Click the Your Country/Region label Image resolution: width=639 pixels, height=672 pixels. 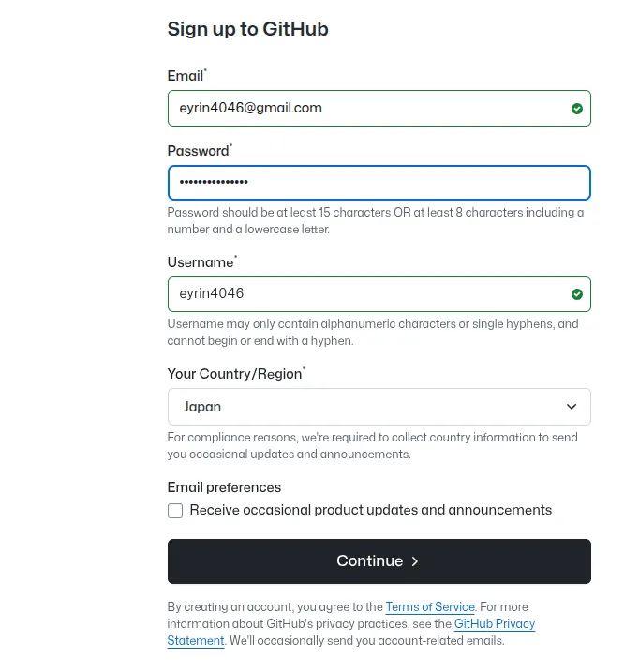(x=234, y=374)
